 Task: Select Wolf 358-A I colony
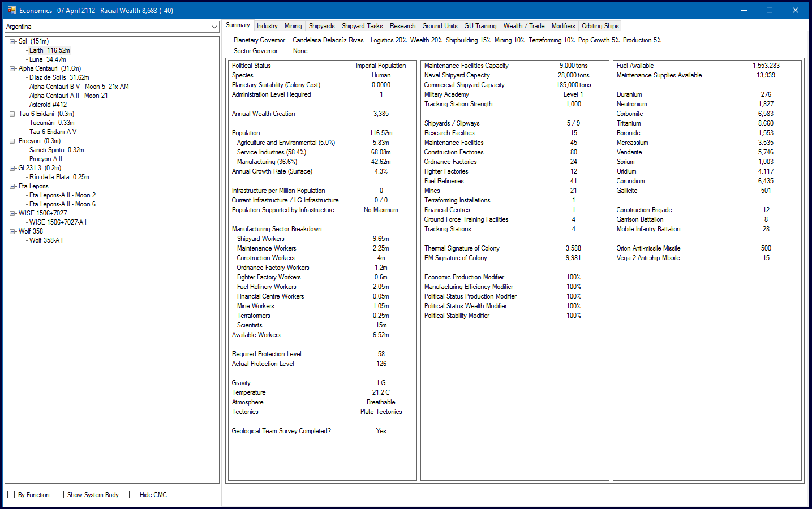[x=46, y=240]
